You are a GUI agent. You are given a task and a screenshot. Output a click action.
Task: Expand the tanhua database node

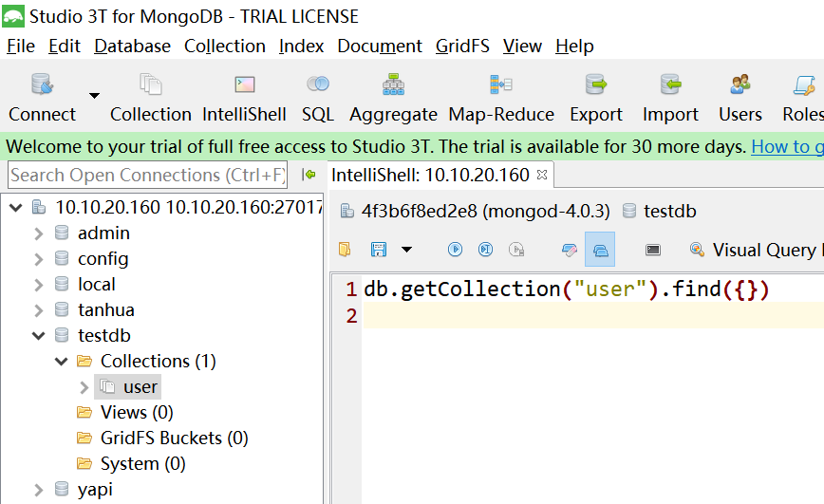38,310
